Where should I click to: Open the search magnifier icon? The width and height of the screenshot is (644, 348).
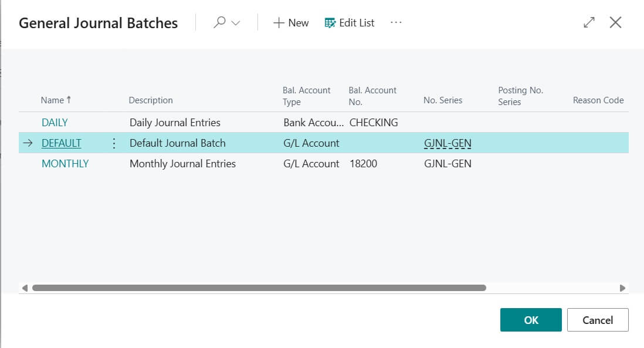click(220, 22)
